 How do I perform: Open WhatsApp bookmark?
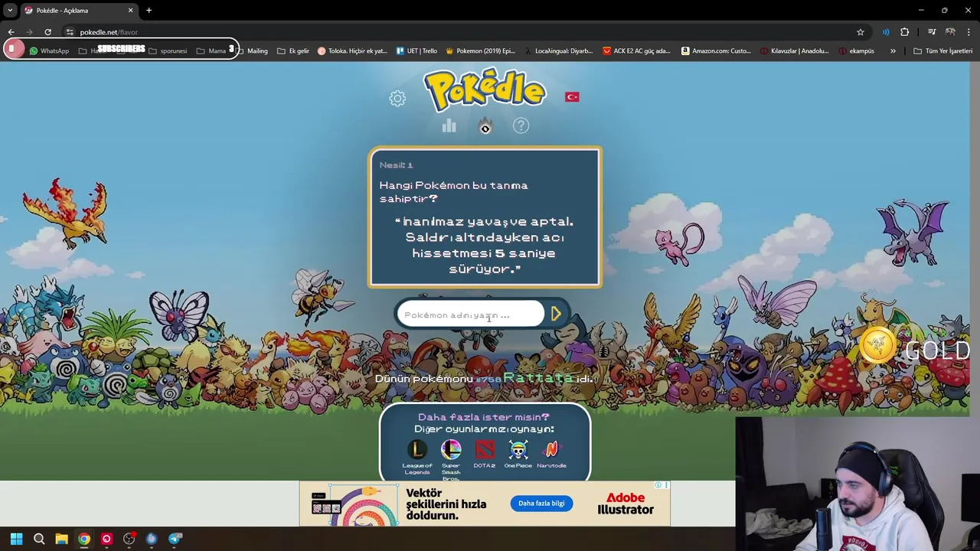pos(49,51)
